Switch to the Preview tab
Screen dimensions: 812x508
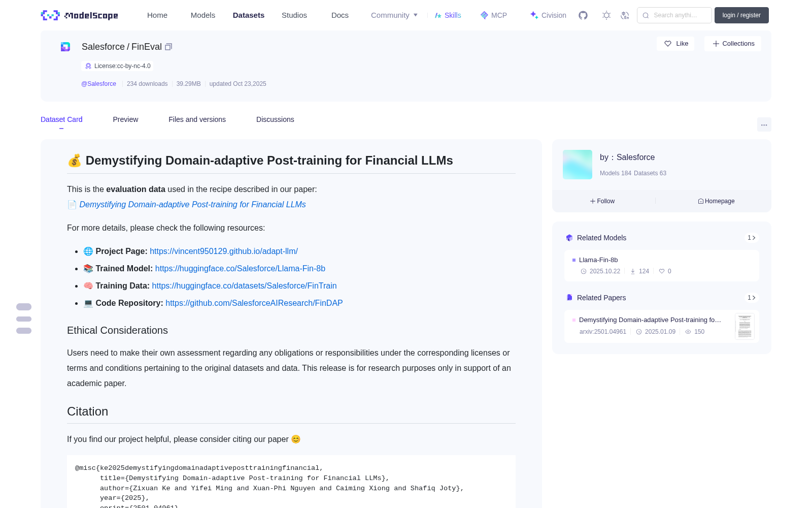(125, 119)
